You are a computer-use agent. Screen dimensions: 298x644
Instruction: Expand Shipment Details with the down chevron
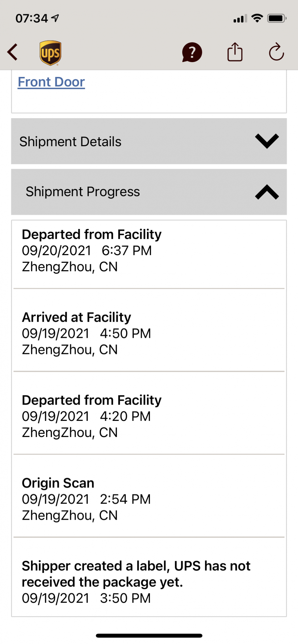267,141
